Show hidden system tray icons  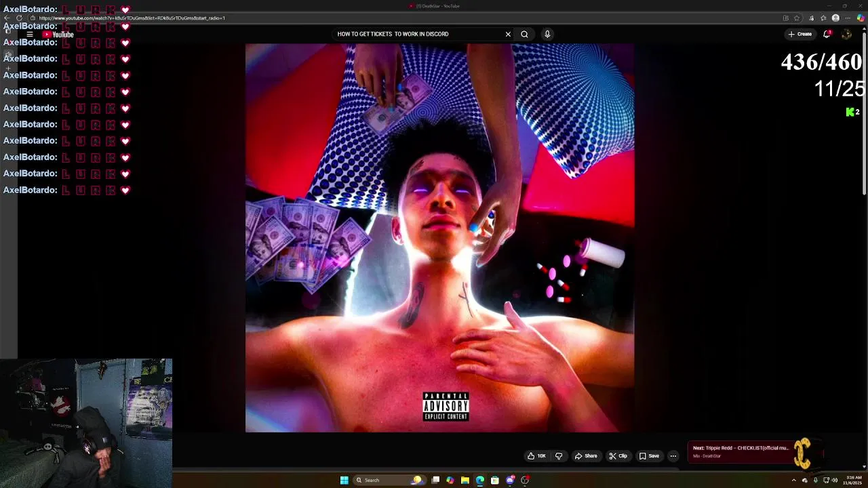click(793, 480)
